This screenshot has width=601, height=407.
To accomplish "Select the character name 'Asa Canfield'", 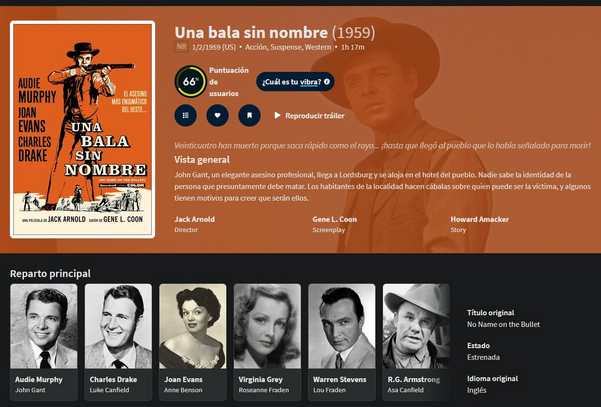I will pos(406,390).
